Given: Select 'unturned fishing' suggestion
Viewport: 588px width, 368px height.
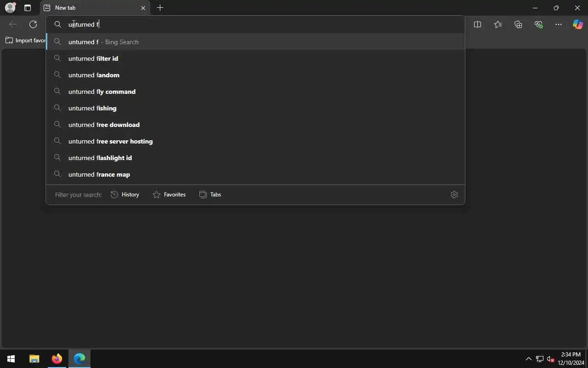Looking at the screenshot, I should (255, 108).
